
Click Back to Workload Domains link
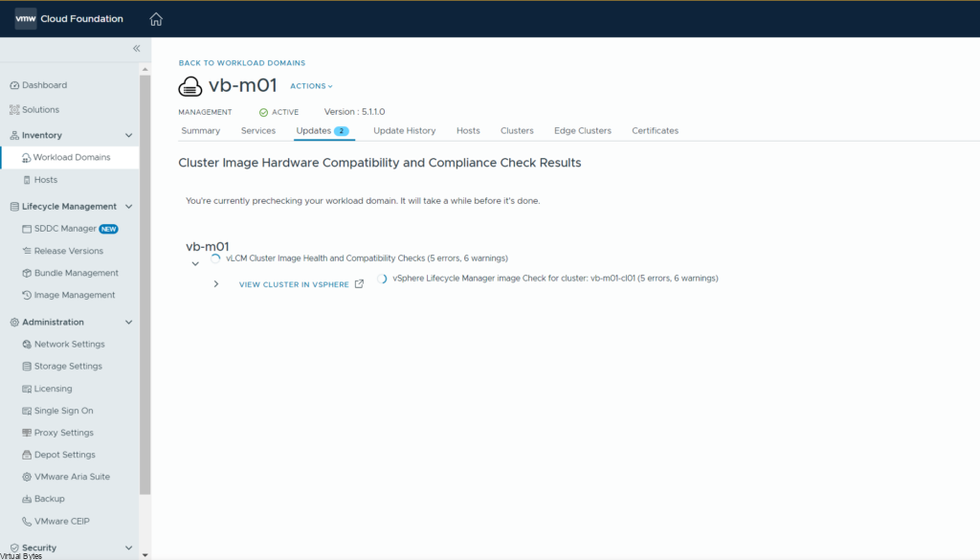coord(241,63)
